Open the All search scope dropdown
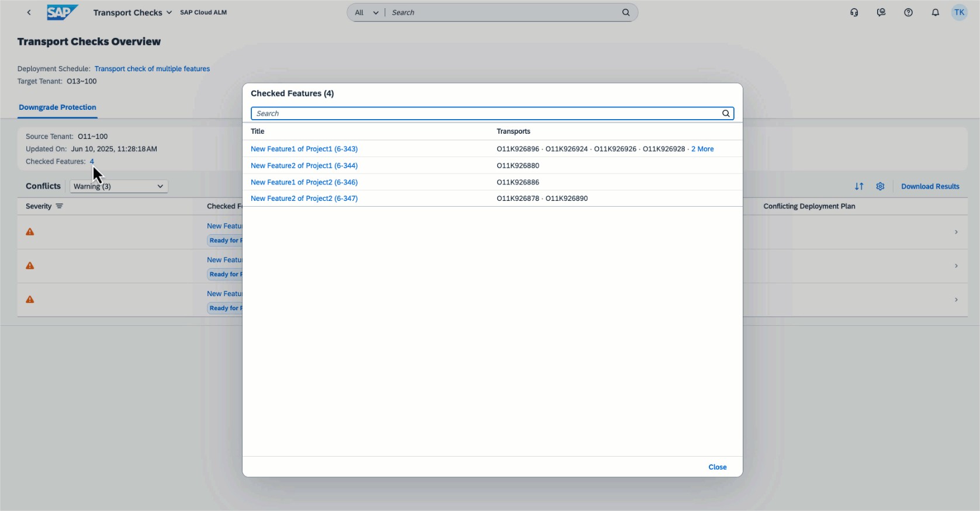Image resolution: width=980 pixels, height=511 pixels. tap(366, 12)
